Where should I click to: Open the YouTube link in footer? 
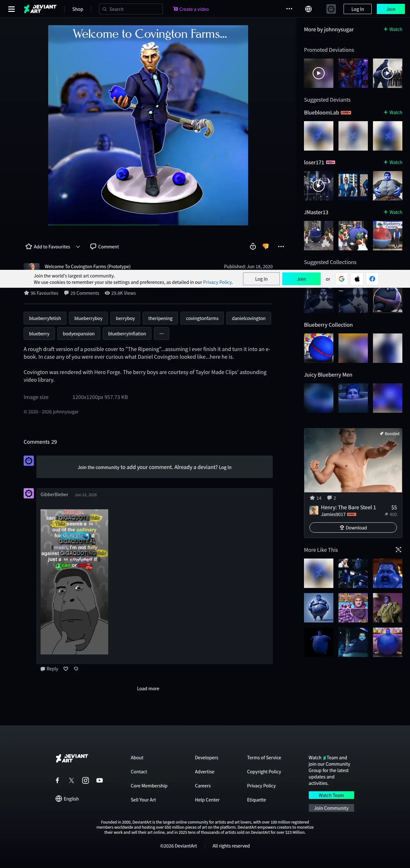coord(100,780)
